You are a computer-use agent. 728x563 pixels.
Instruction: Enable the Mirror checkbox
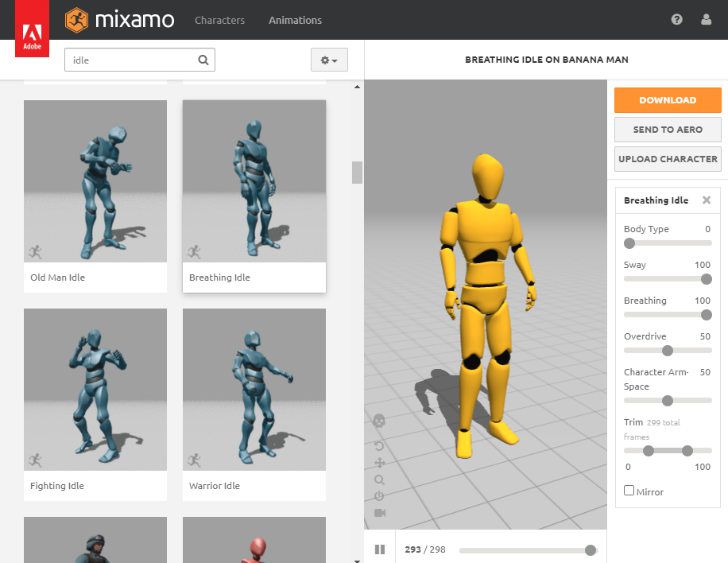(629, 491)
